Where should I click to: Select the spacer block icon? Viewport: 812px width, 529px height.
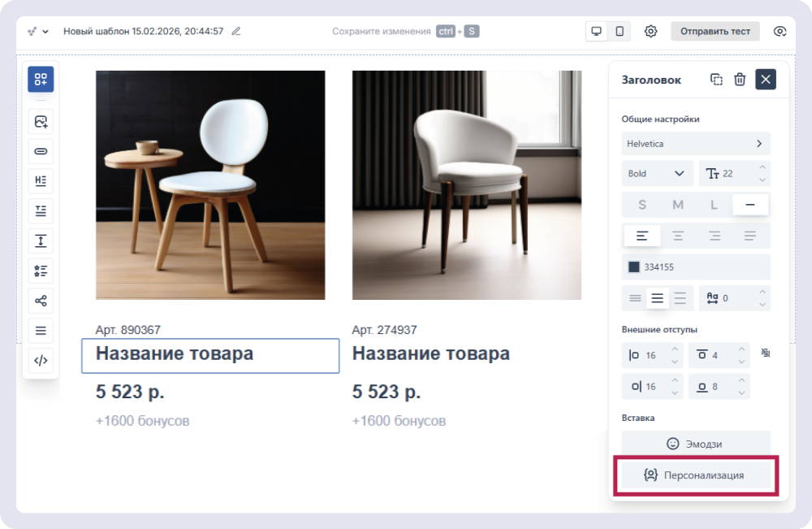coord(41,241)
